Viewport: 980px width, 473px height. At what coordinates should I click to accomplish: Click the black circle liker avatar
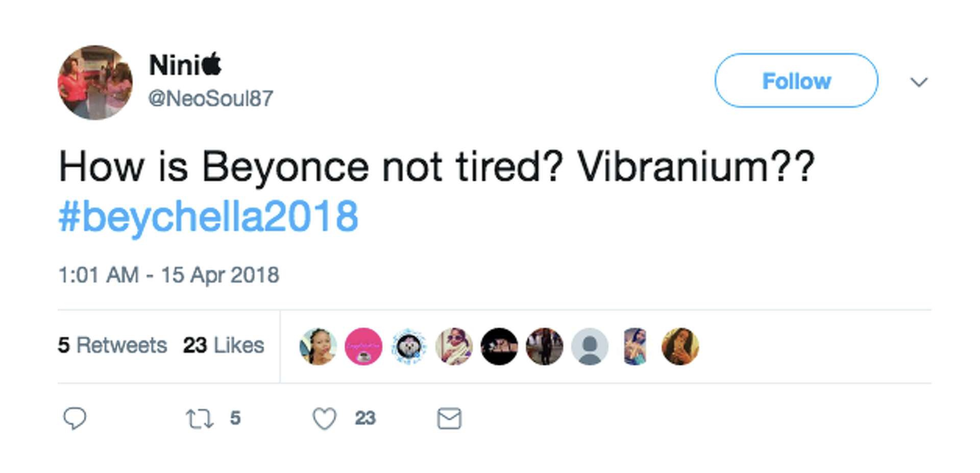click(x=499, y=346)
